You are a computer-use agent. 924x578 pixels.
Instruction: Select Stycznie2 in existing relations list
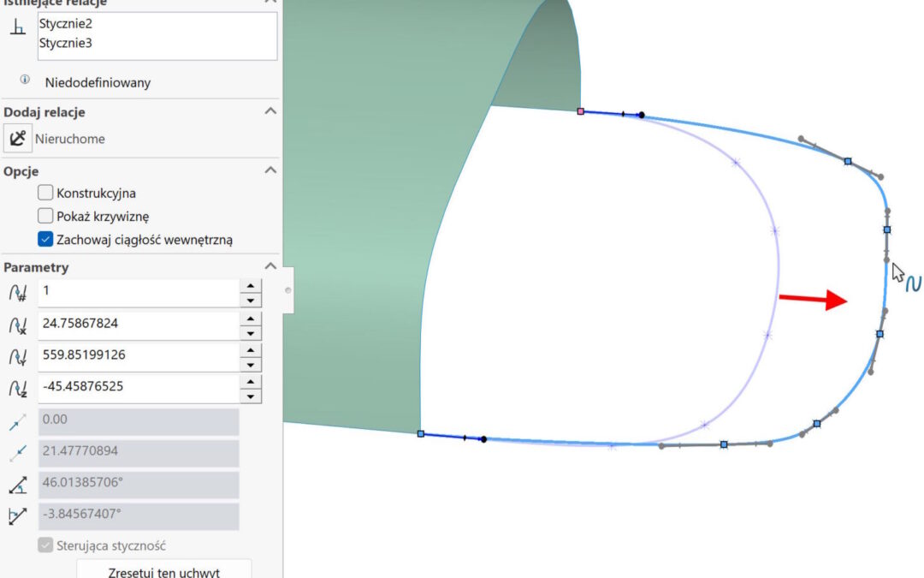(x=66, y=23)
